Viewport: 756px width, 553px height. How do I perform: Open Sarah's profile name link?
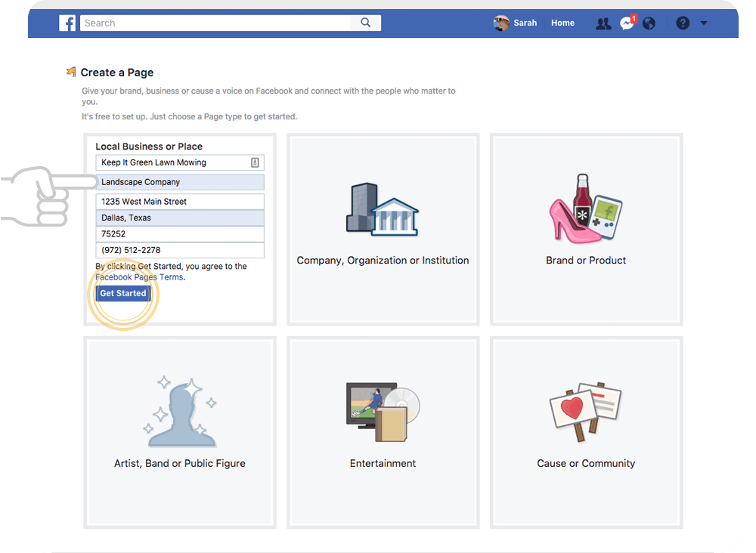(x=525, y=23)
